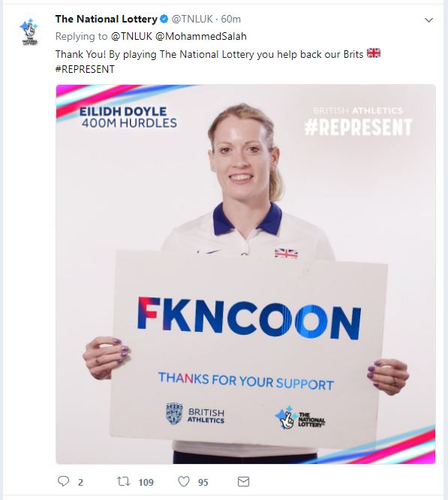
Task: Click the Union Jack flag emoji
Action: [374, 53]
